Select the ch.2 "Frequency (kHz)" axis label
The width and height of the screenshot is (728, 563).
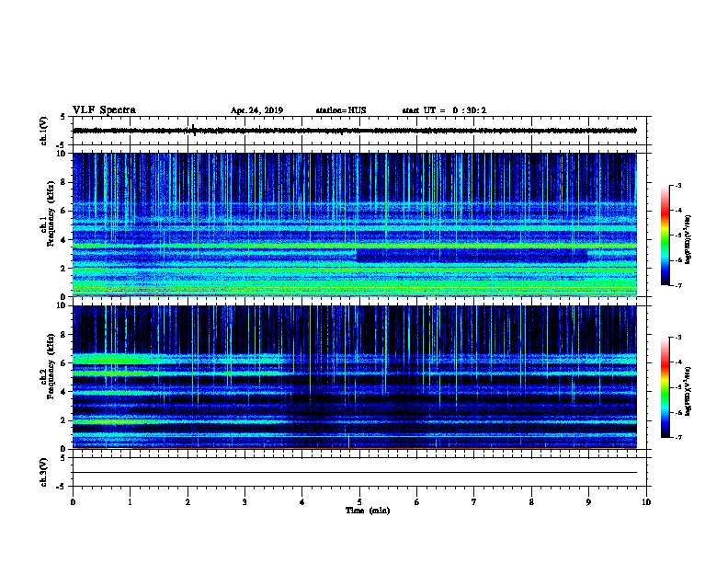(51, 366)
